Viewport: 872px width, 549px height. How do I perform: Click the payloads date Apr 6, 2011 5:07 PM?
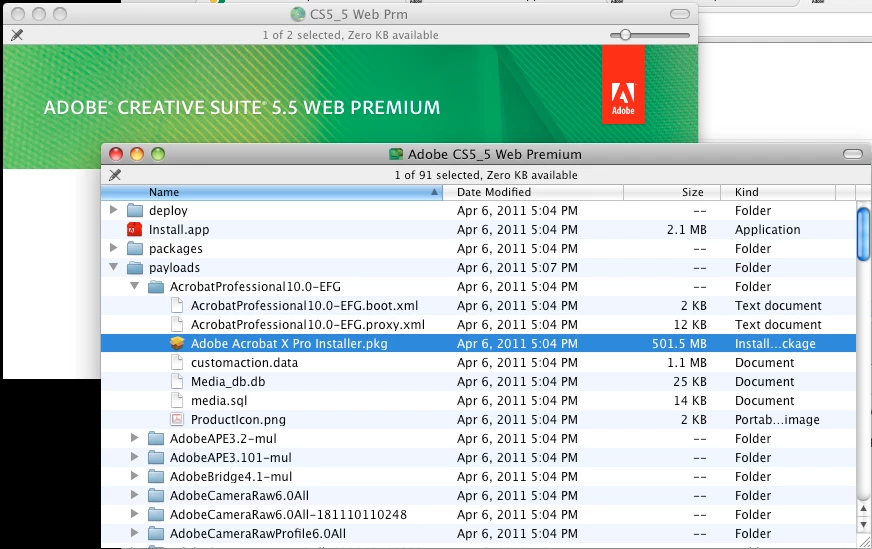(x=517, y=268)
